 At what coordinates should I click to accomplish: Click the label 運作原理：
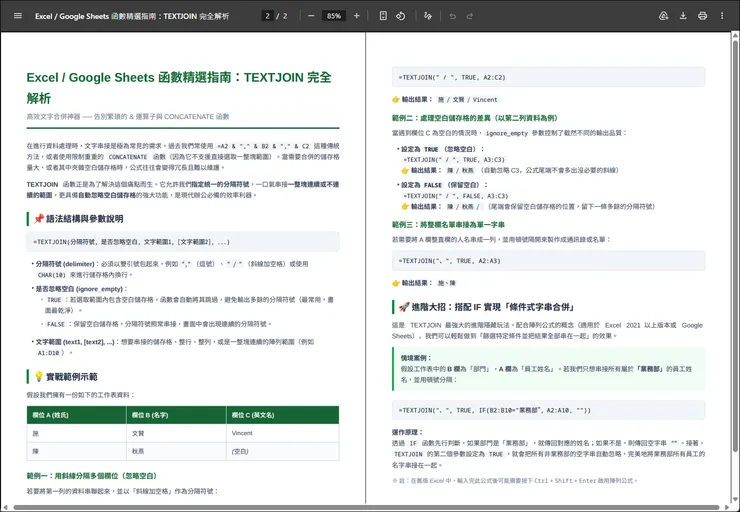click(407, 432)
